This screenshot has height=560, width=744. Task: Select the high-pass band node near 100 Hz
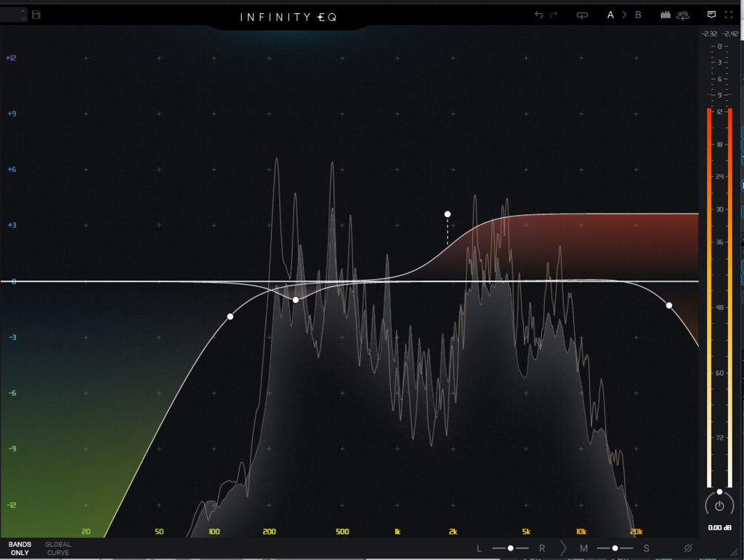(230, 316)
